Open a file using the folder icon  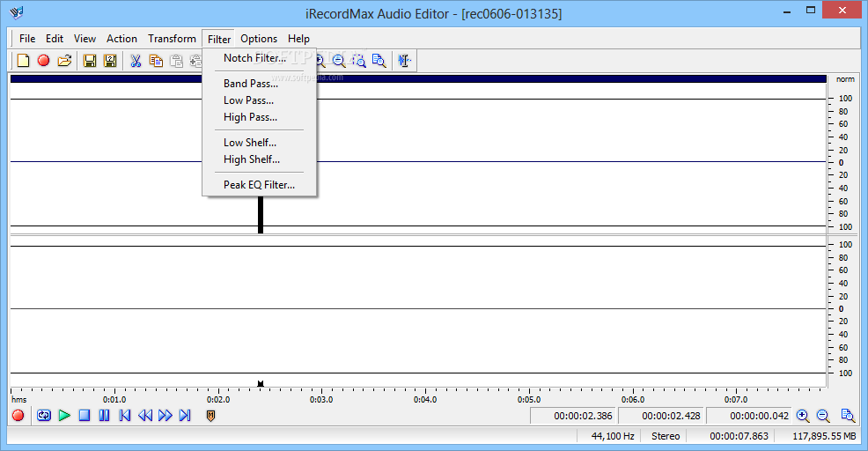(x=64, y=61)
